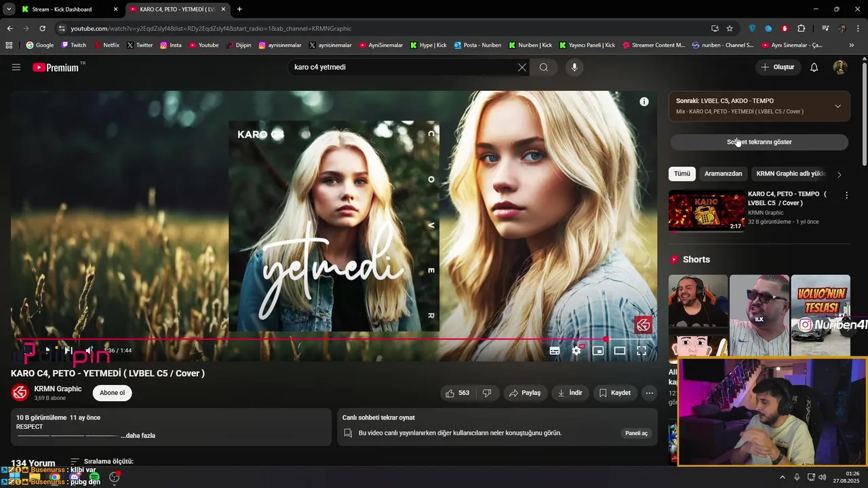868x488 pixels.
Task: Close the Stream - Kick Dashboard tab
Action: [115, 9]
